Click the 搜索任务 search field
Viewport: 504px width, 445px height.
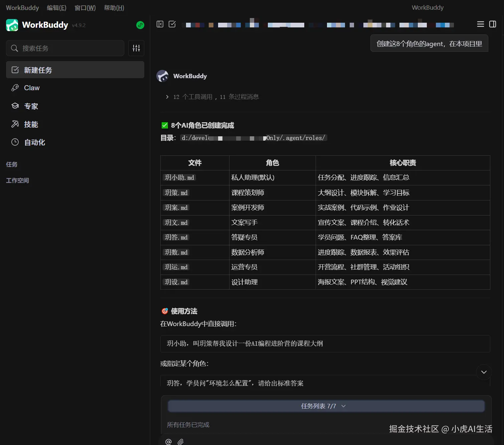tap(65, 48)
